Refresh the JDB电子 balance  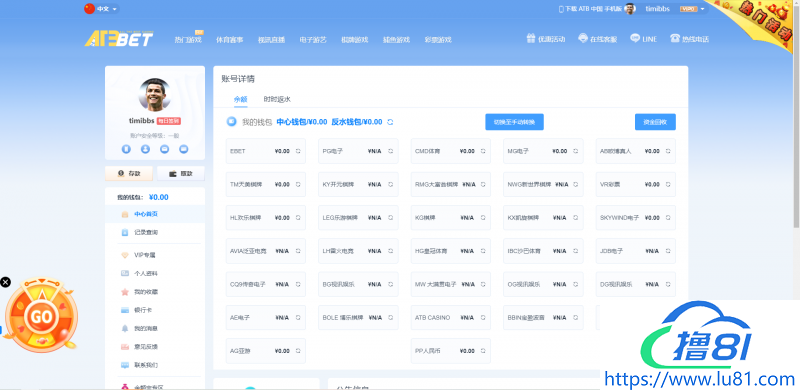point(667,251)
